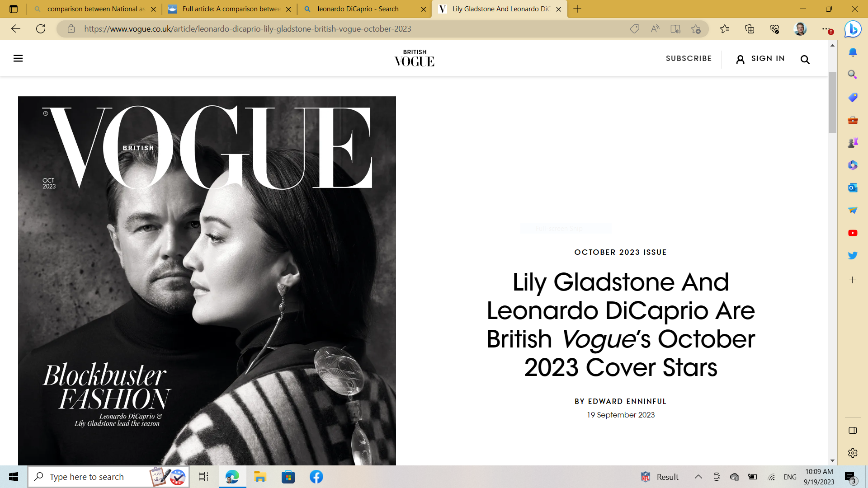Viewport: 868px width, 488px height.
Task: Click the '19 September 2023' date text
Action: [620, 415]
